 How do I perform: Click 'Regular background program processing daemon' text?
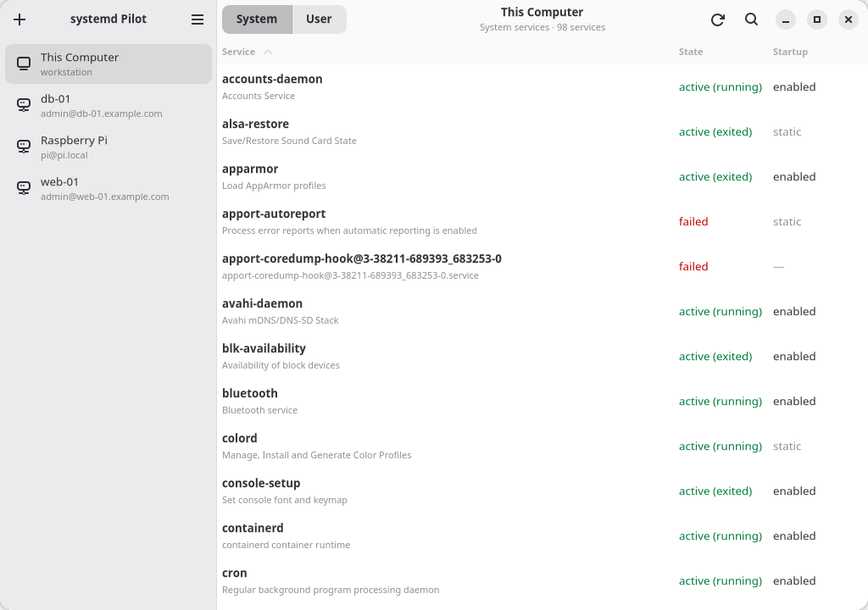pos(331,590)
